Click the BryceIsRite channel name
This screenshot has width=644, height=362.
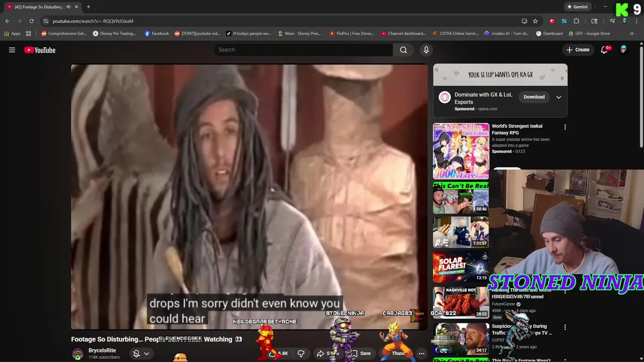[x=102, y=350]
